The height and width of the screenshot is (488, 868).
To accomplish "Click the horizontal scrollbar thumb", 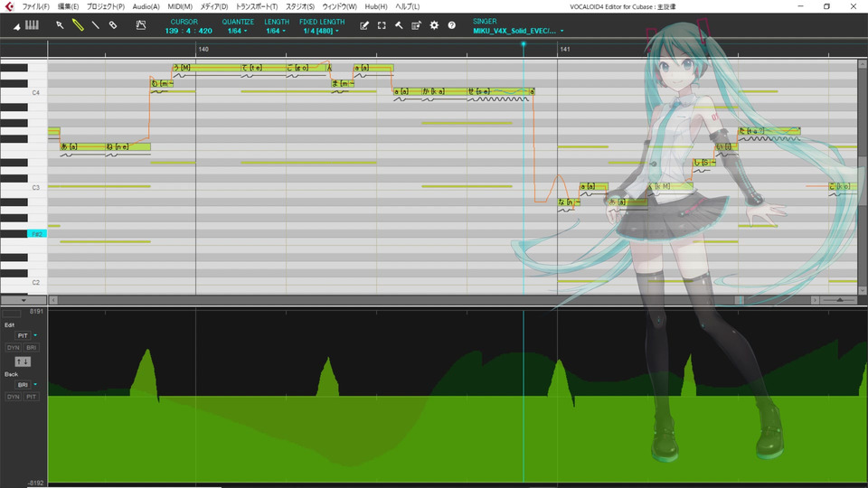I will tap(741, 300).
